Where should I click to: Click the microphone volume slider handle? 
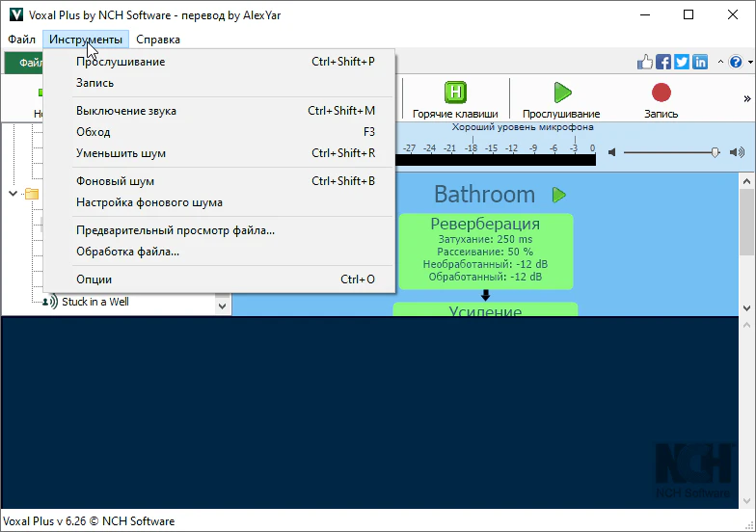[x=715, y=152]
